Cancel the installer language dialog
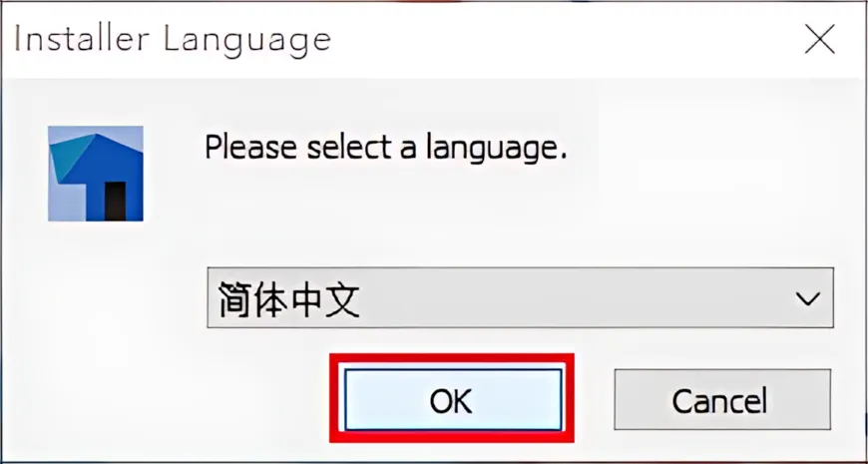This screenshot has height=464, width=868. (722, 399)
